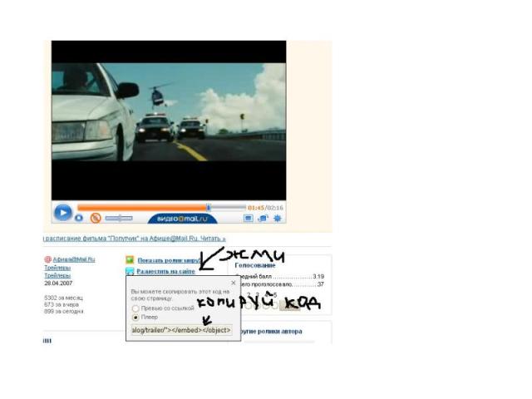Click the "Показать ролик миру" link

169,260
